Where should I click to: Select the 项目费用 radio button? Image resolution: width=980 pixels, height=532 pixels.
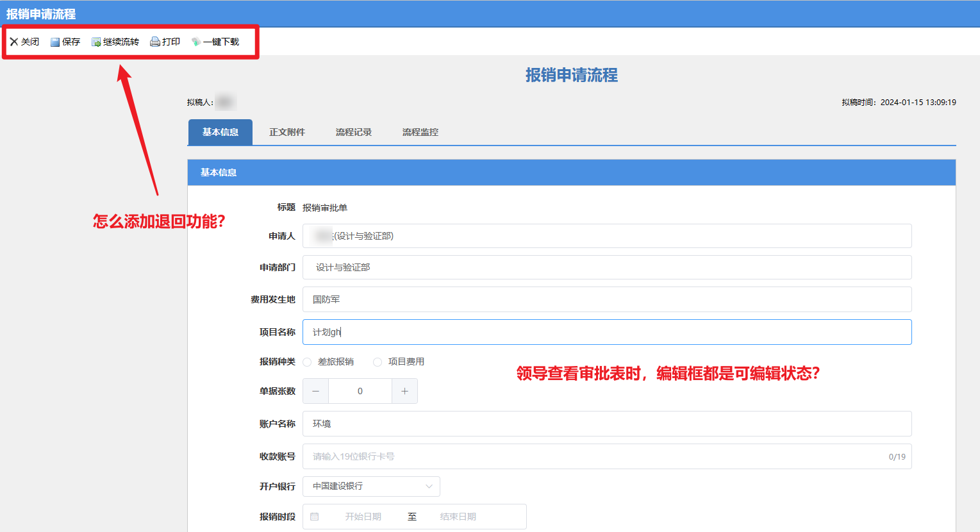[378, 362]
